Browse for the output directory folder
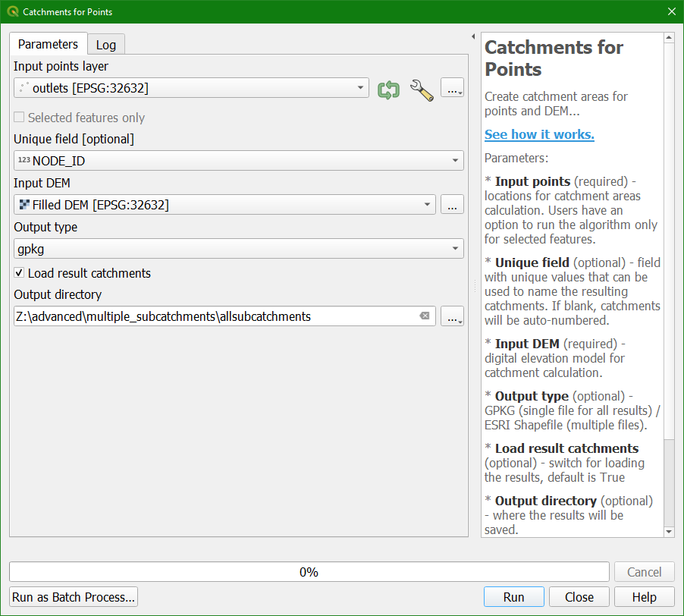Screen dimensions: 684x616 point(452,317)
